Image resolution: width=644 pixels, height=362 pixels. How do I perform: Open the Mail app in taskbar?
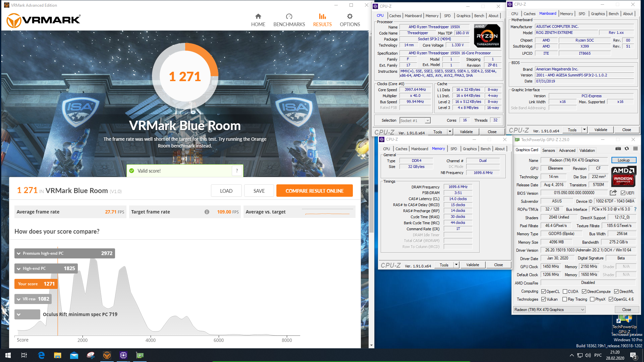click(x=74, y=355)
